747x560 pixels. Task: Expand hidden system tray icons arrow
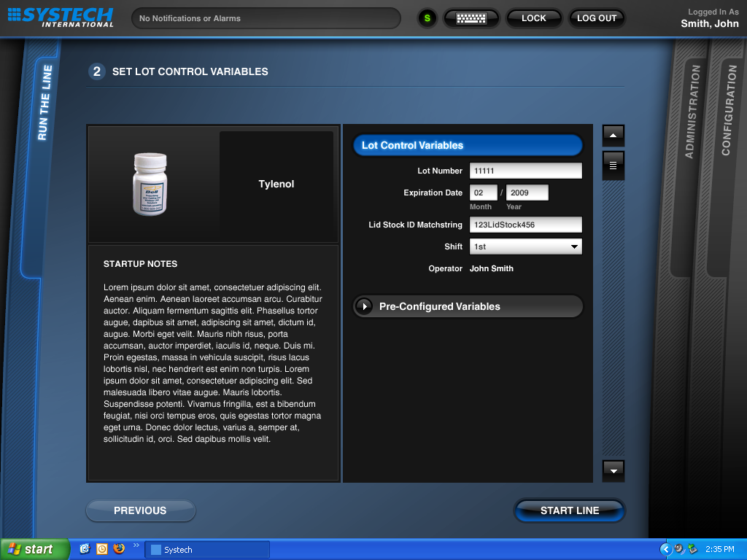(665, 549)
